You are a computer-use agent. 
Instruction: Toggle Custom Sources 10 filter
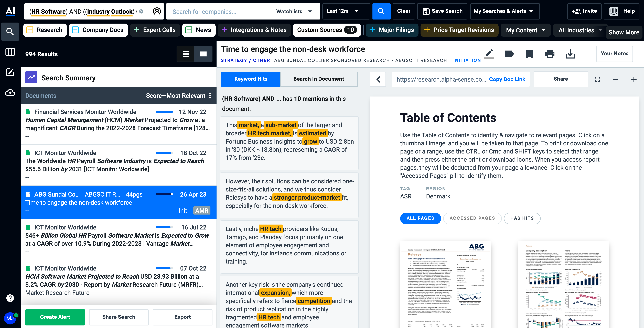point(327,30)
